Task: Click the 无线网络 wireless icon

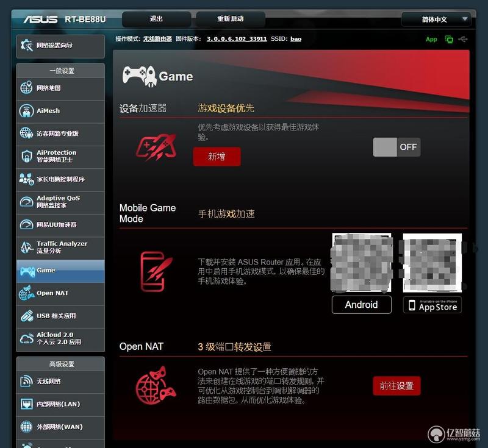Action: pyautogui.click(x=26, y=381)
